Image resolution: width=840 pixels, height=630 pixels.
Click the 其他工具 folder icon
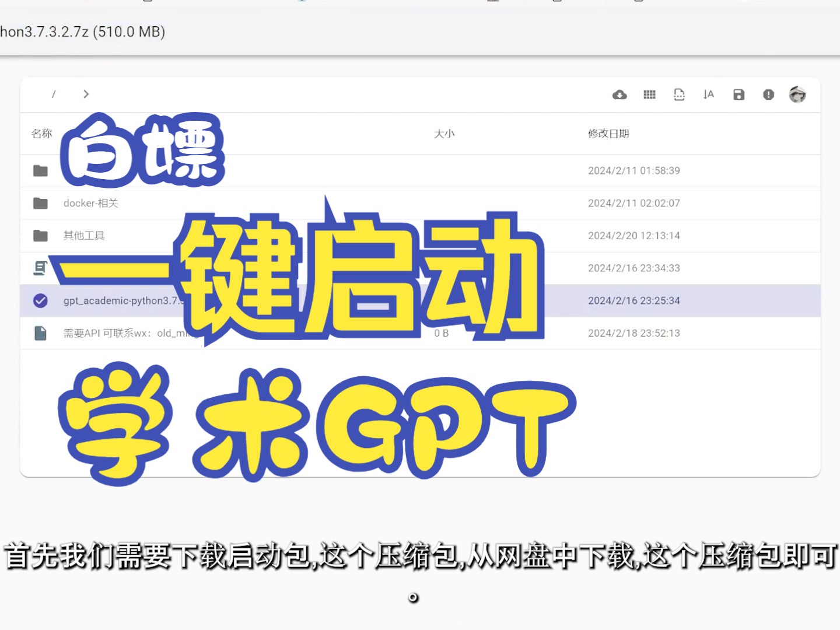point(40,236)
